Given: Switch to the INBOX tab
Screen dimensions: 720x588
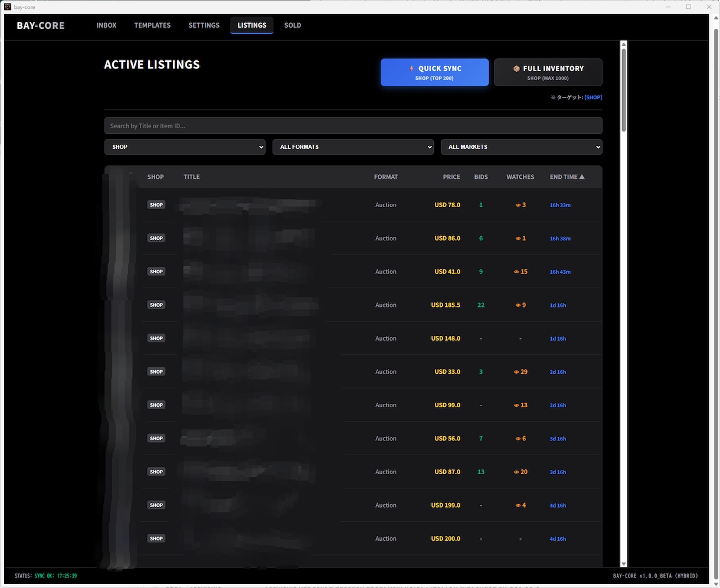Looking at the screenshot, I should 106,25.
